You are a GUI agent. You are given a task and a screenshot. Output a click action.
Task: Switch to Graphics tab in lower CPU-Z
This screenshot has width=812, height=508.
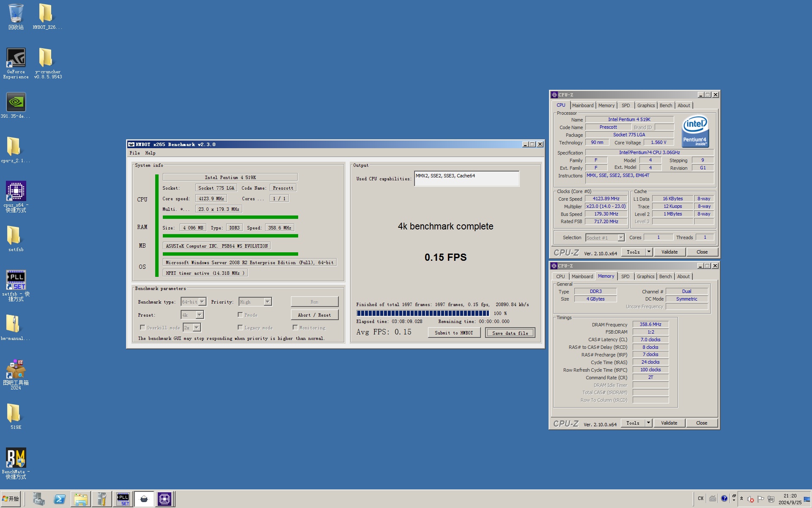[x=645, y=276]
